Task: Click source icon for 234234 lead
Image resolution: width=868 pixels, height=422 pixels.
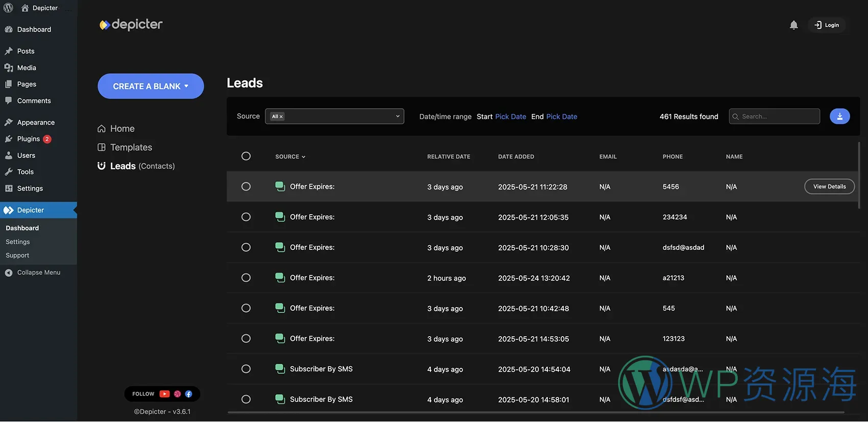Action: [x=280, y=217]
